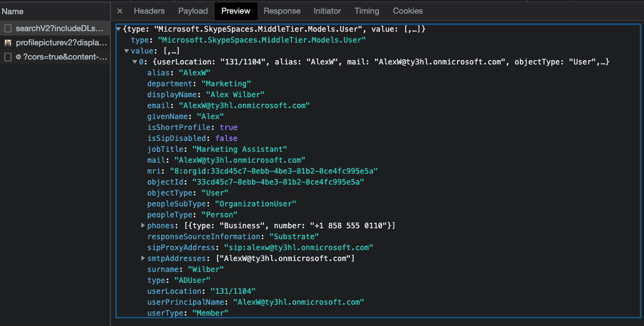Select the displayName value Alex Wilber
The image size is (644, 326).
pos(235,94)
